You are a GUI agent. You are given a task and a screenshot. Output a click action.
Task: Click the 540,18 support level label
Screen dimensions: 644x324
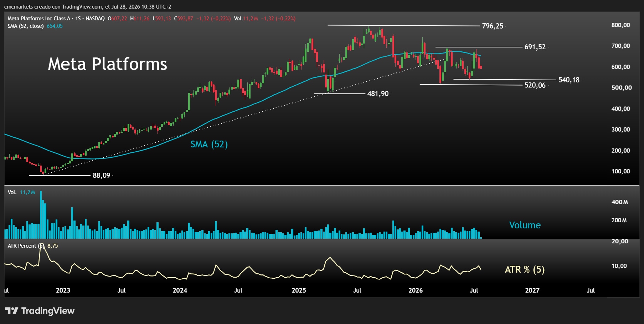(569, 80)
